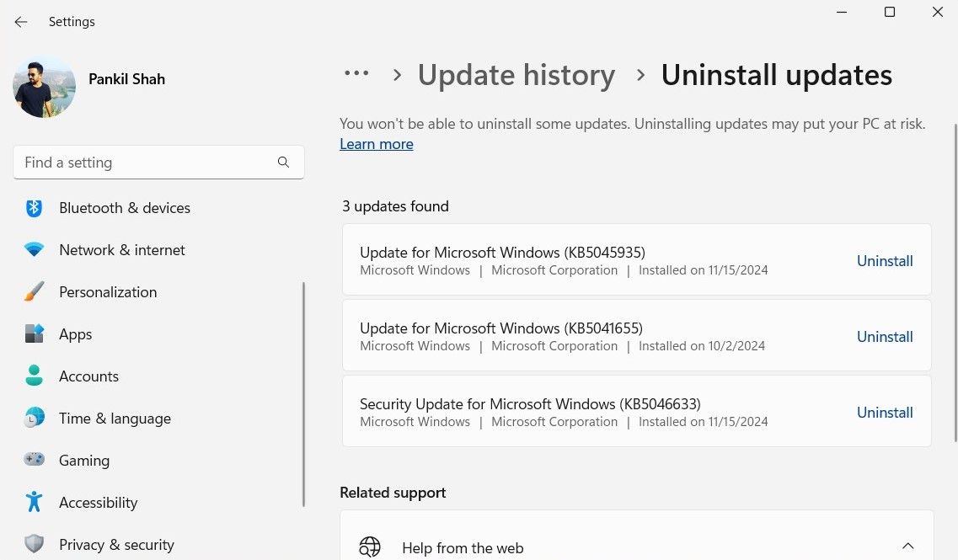Uninstall Security Update KB5046633

[x=885, y=413]
